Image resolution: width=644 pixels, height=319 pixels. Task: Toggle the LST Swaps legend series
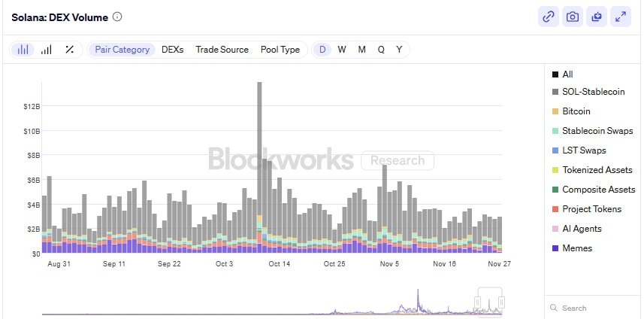pyautogui.click(x=579, y=150)
